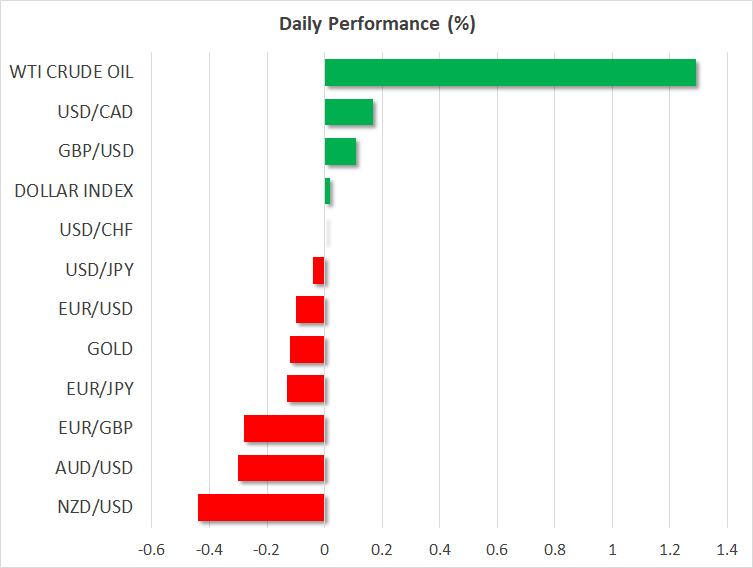Click the GBP/USD green bar
The image size is (753, 568).
click(x=340, y=152)
